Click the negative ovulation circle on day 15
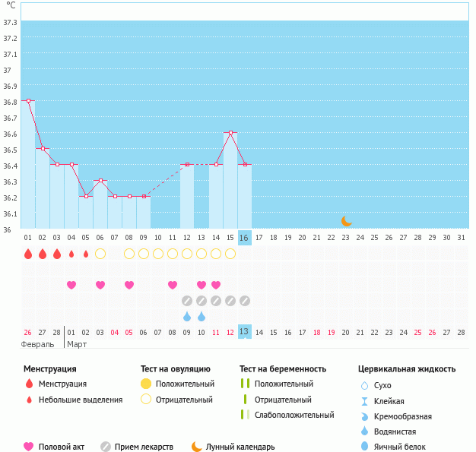The image size is (476, 452). [x=230, y=254]
